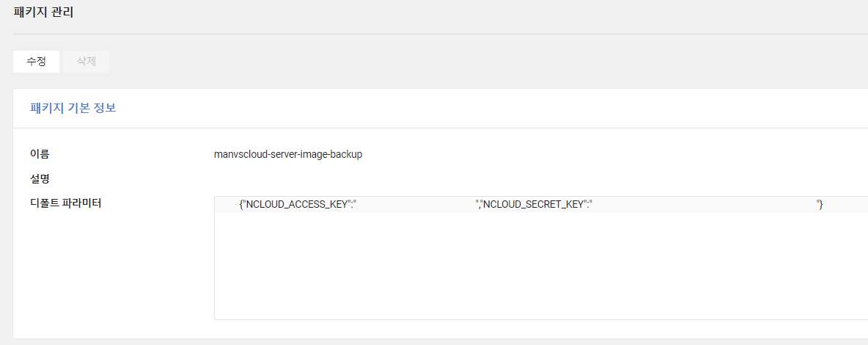Screen dimensions: 868x345
Task: Place cursor in blank access key value
Action: pyautogui.click(x=415, y=205)
